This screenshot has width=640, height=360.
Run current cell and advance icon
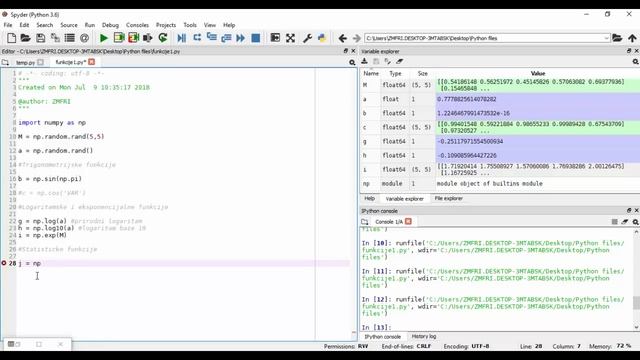133,38
